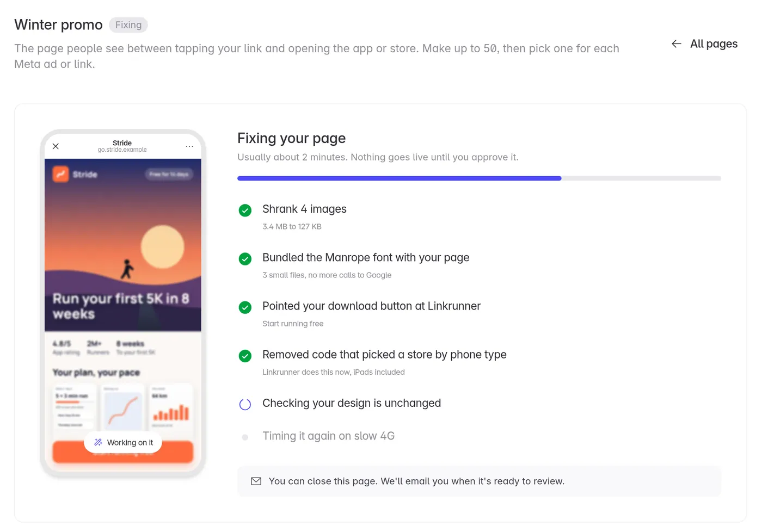The width and height of the screenshot is (762, 532).
Task: Click the Free trial pill in preview header
Action: point(169,174)
